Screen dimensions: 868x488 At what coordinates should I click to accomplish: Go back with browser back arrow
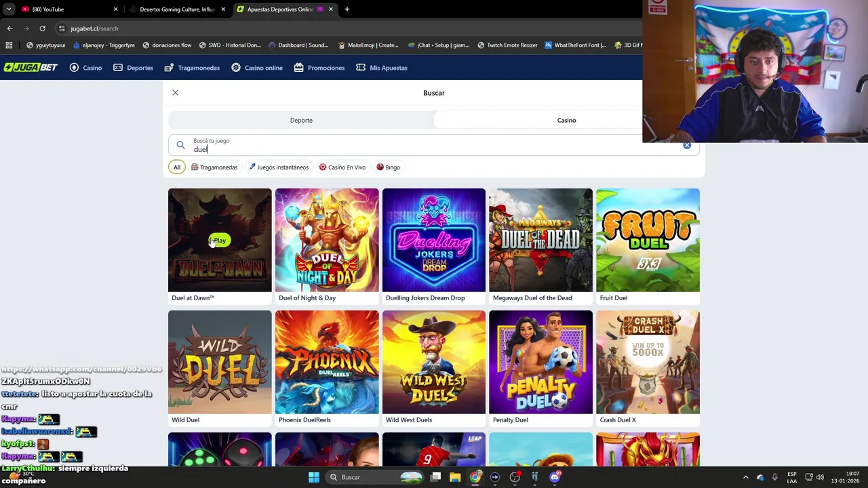click(x=9, y=28)
